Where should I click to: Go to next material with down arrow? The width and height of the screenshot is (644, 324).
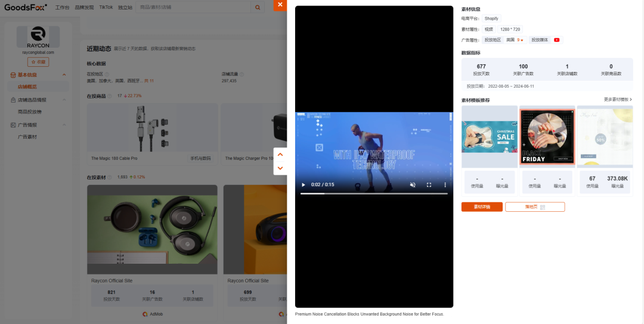(280, 168)
